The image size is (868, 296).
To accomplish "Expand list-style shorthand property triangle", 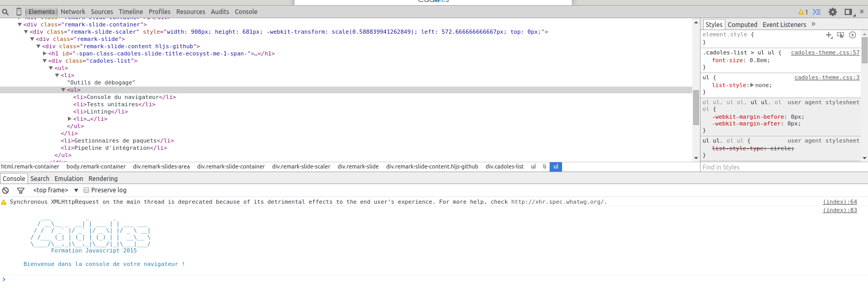I will tap(752, 85).
